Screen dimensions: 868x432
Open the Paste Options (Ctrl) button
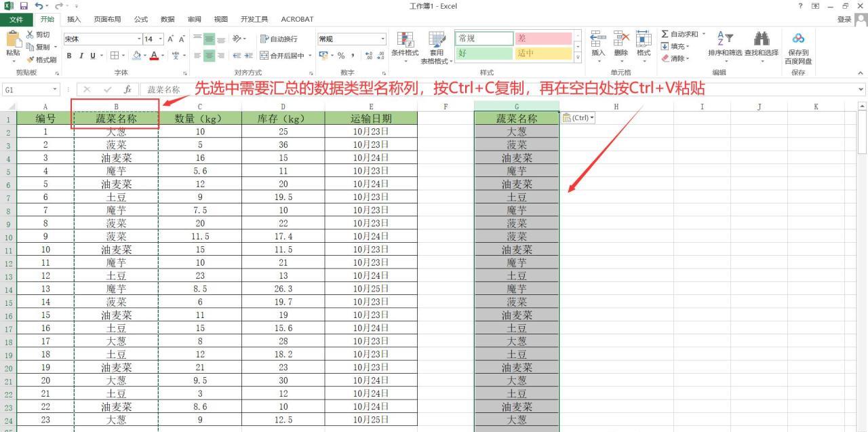point(578,118)
